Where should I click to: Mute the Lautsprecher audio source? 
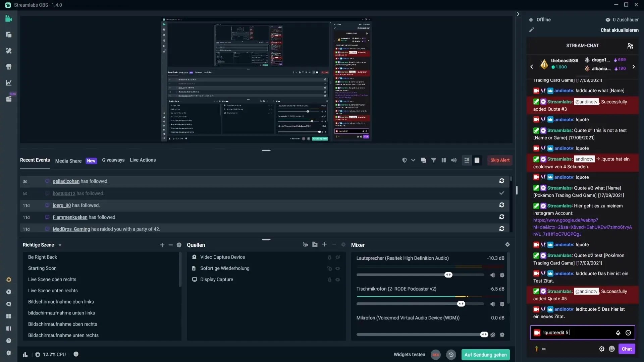coord(493,275)
